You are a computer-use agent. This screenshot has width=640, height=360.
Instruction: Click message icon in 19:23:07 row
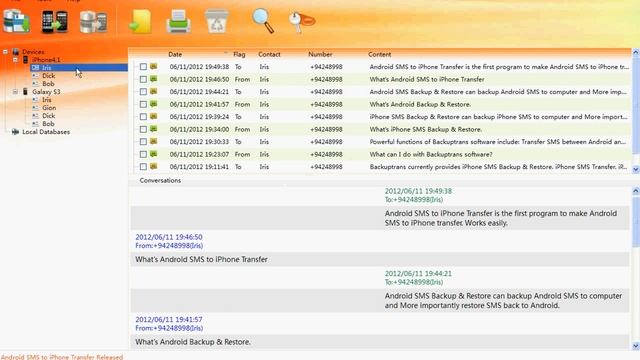[x=153, y=154]
